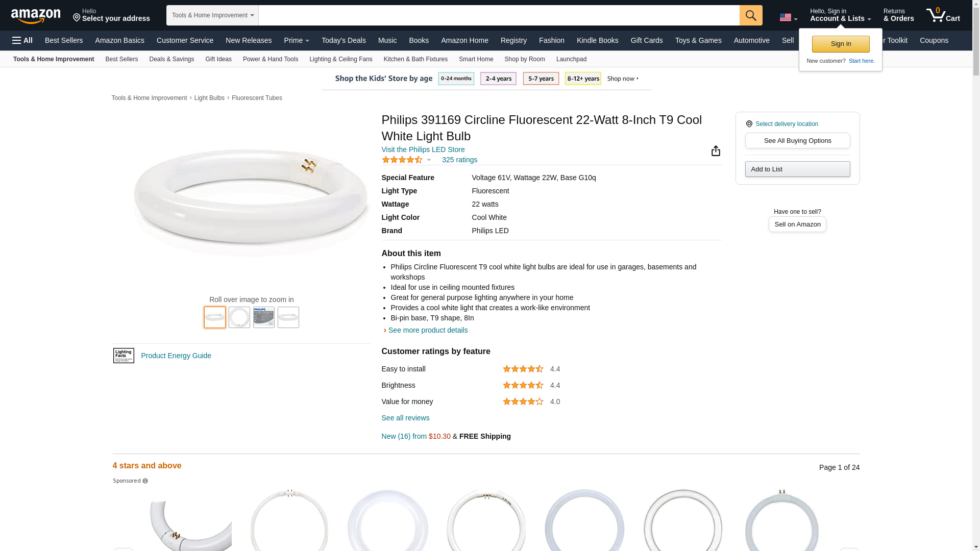Open the shopping cart
Image resolution: width=980 pixels, height=551 pixels.
click(x=943, y=15)
